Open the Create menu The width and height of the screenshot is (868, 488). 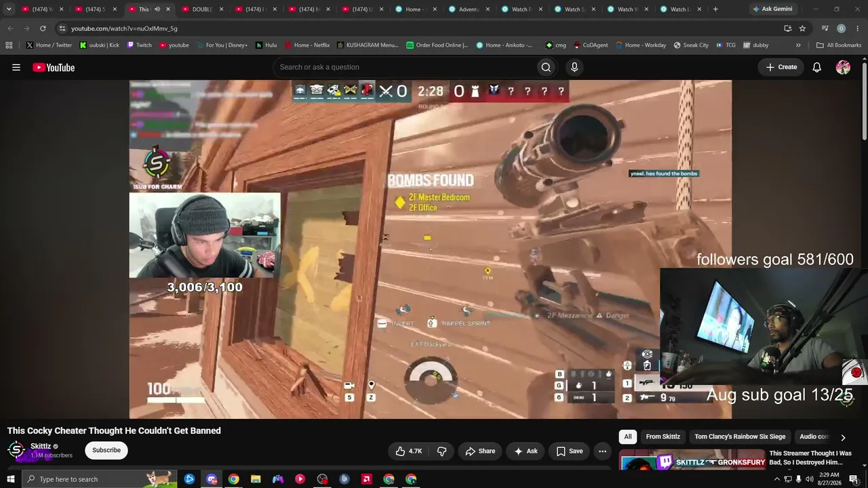(x=781, y=67)
